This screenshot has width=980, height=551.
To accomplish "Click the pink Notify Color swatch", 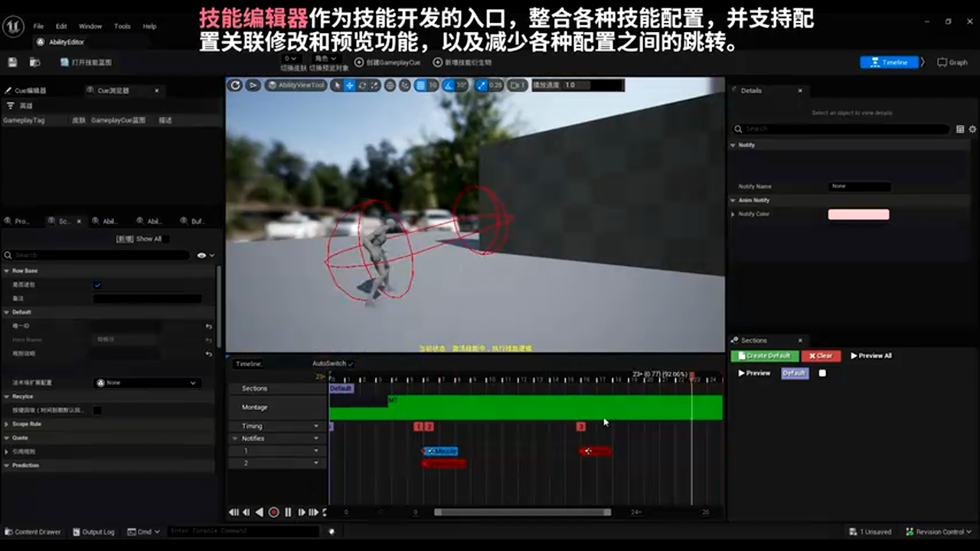I will [x=858, y=214].
